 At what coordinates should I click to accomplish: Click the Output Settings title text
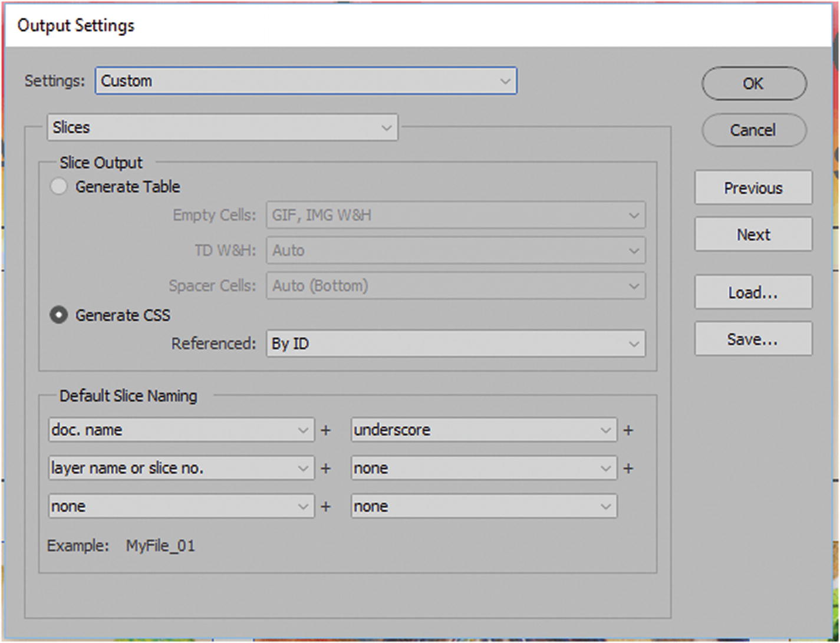click(76, 26)
